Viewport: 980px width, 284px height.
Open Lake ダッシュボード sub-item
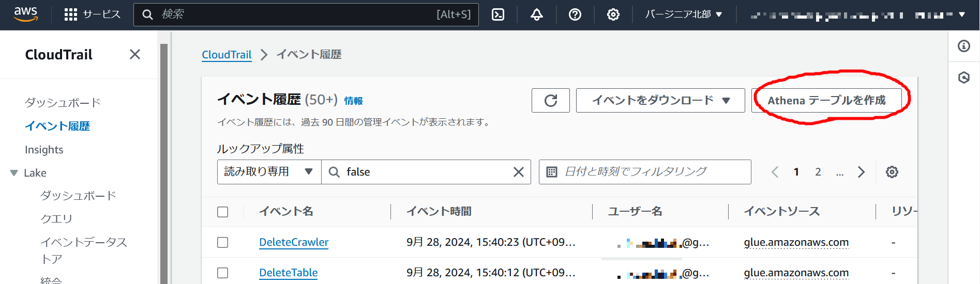pos(78,196)
